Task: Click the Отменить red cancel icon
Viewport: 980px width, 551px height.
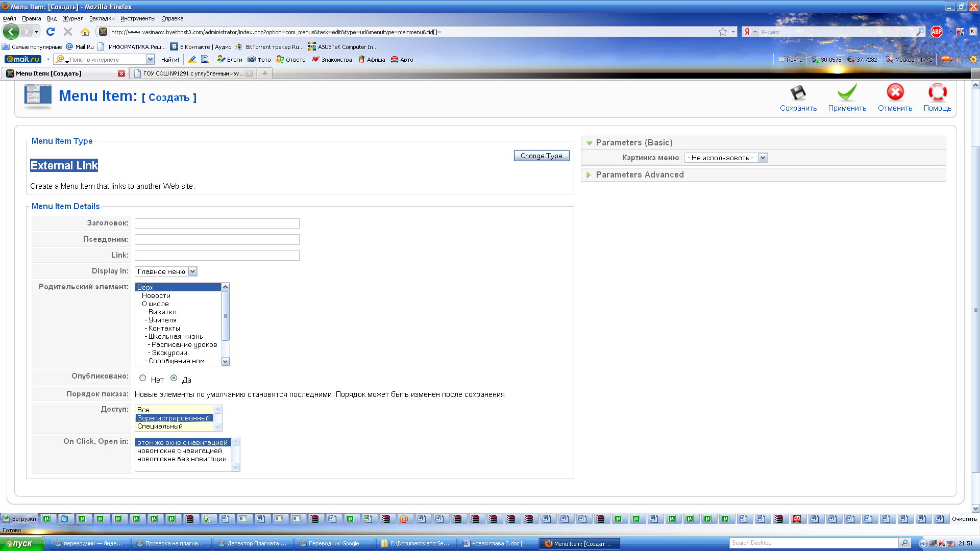Action: coord(895,92)
